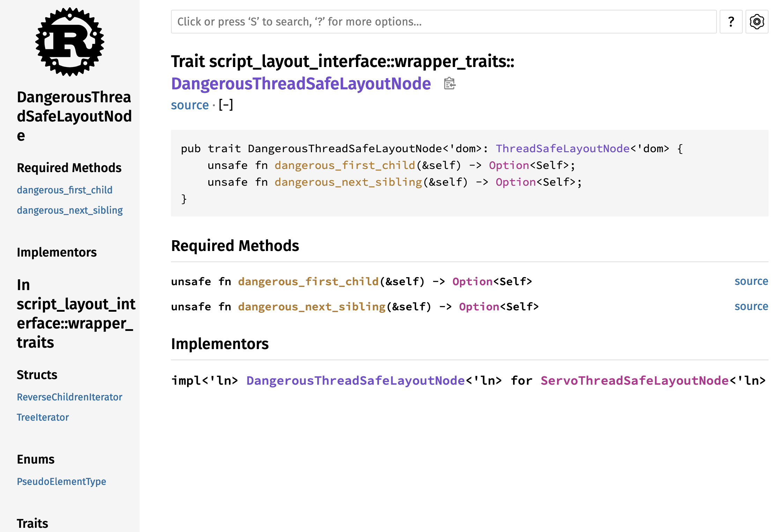Open ReverseChildrenIterator struct page
779x532 pixels.
69,397
